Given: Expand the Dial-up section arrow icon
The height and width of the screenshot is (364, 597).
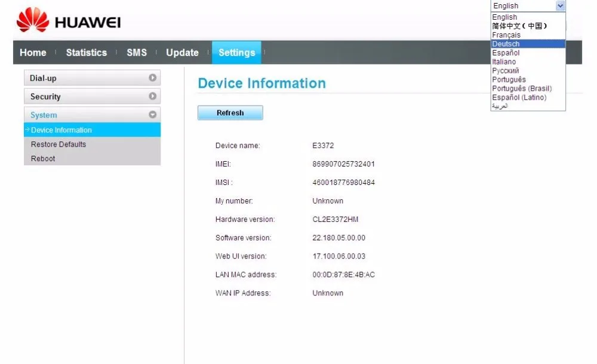Looking at the screenshot, I should click(x=153, y=78).
